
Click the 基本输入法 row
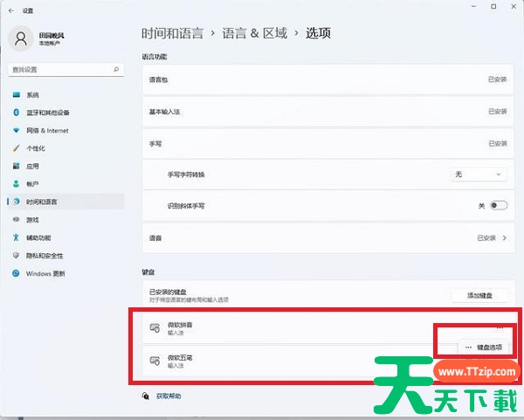tap(327, 112)
